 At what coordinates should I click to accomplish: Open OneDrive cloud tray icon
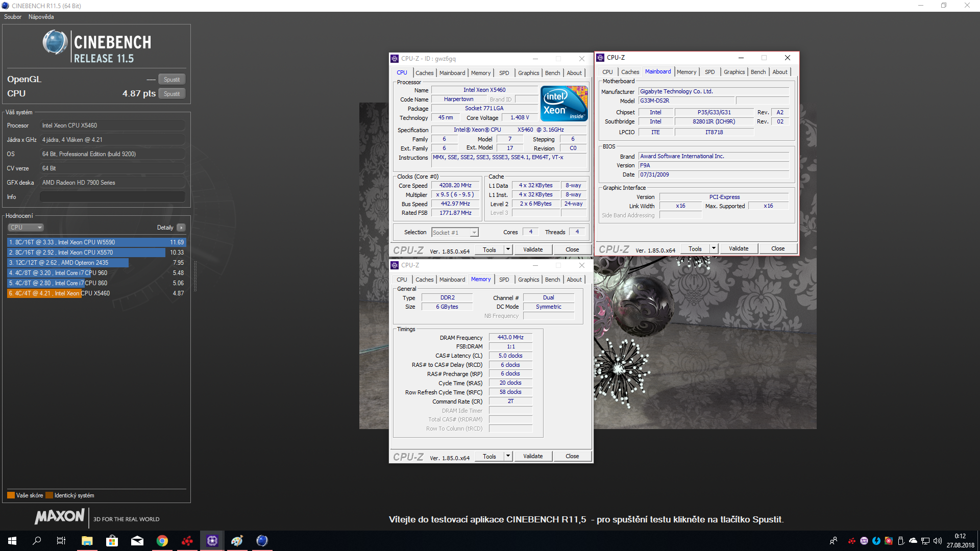pyautogui.click(x=913, y=541)
